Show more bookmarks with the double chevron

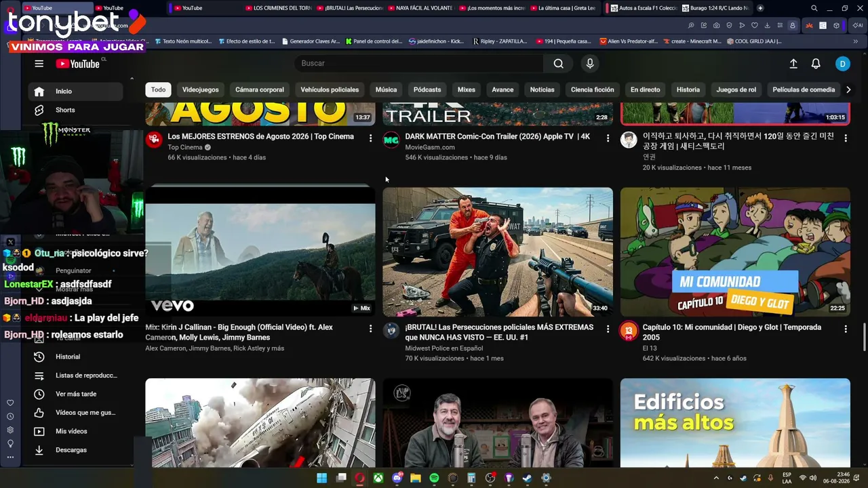tap(855, 41)
